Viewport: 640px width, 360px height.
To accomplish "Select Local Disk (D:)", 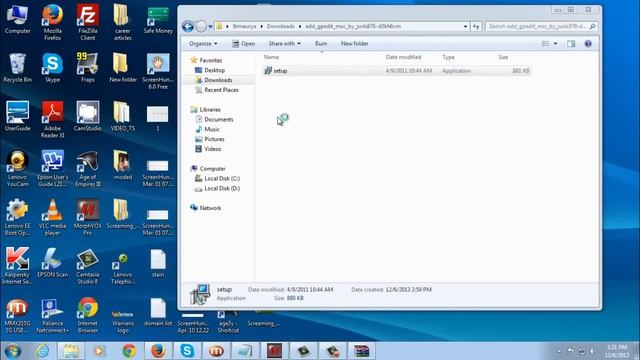I will pos(222,188).
